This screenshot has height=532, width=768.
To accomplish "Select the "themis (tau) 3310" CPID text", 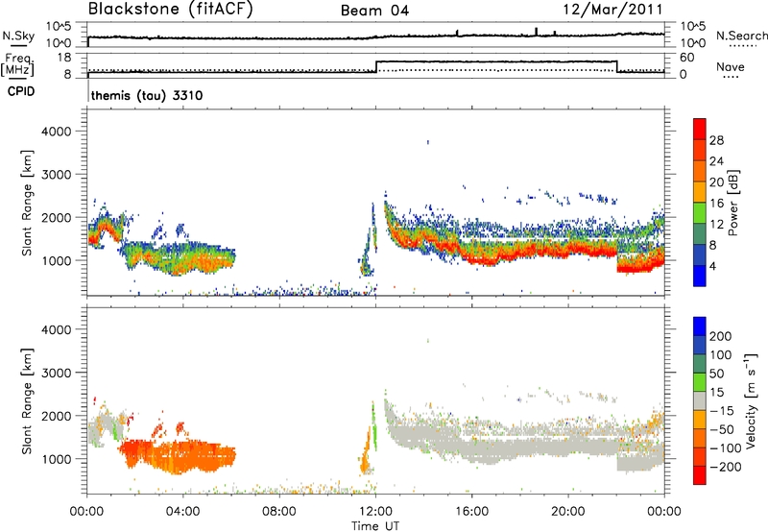I will pyautogui.click(x=147, y=95).
